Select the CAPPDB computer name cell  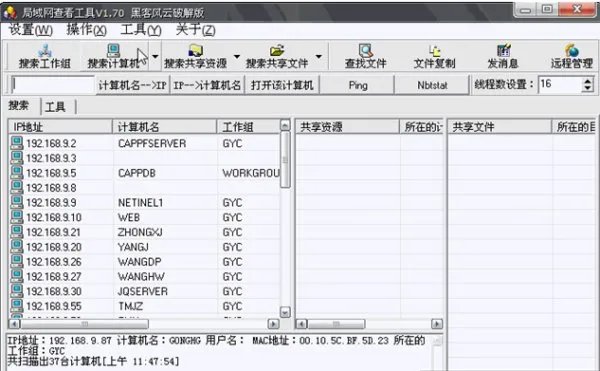137,173
